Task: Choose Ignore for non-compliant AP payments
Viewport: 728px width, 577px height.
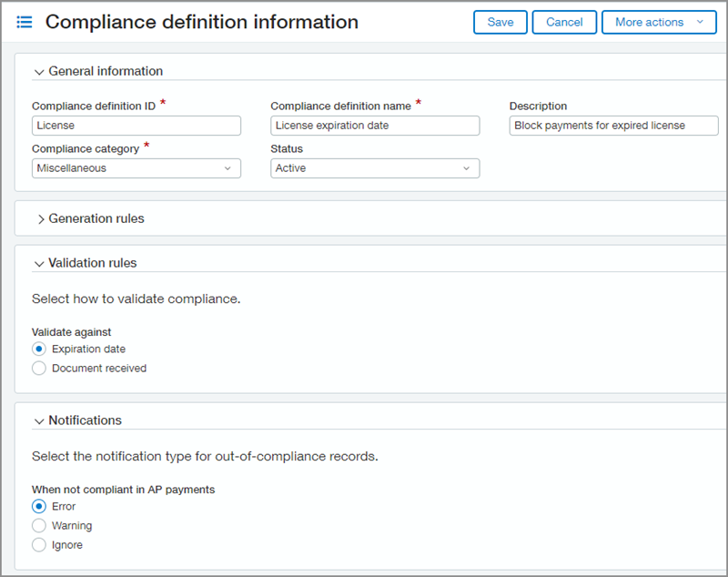Action: click(x=38, y=544)
